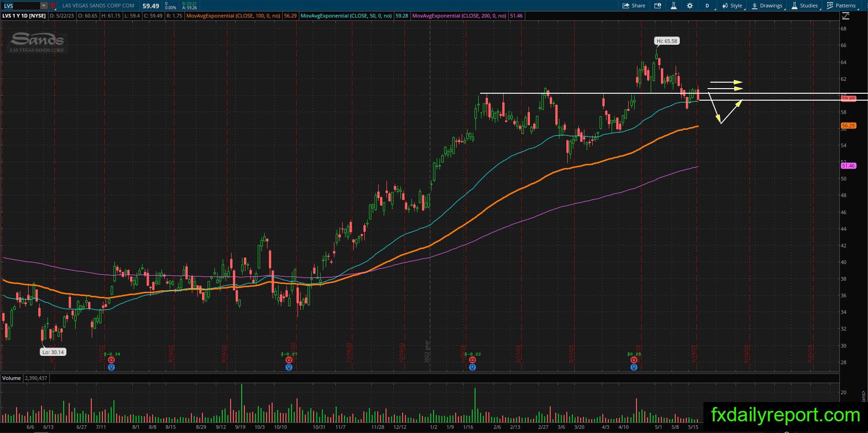Open chart settings gear icon

690,6
